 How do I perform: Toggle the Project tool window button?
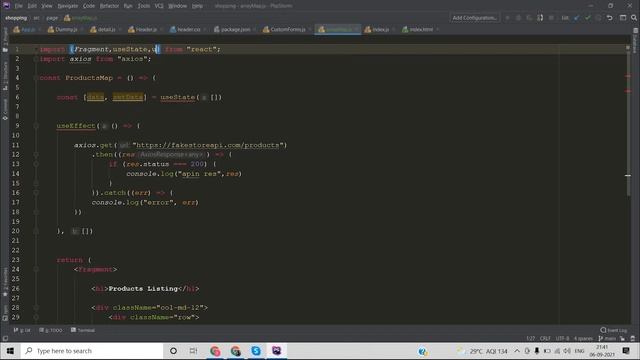coord(5,40)
